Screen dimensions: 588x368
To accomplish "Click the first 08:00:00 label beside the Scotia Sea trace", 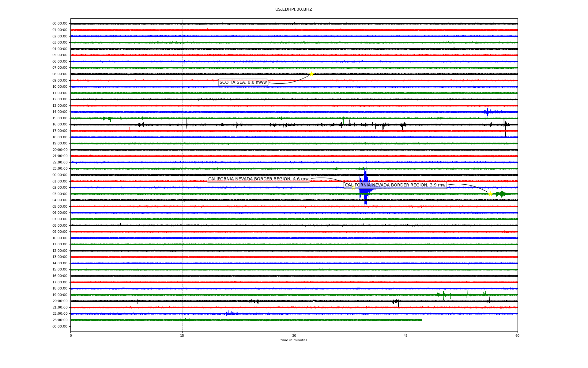I will [x=60, y=74].
